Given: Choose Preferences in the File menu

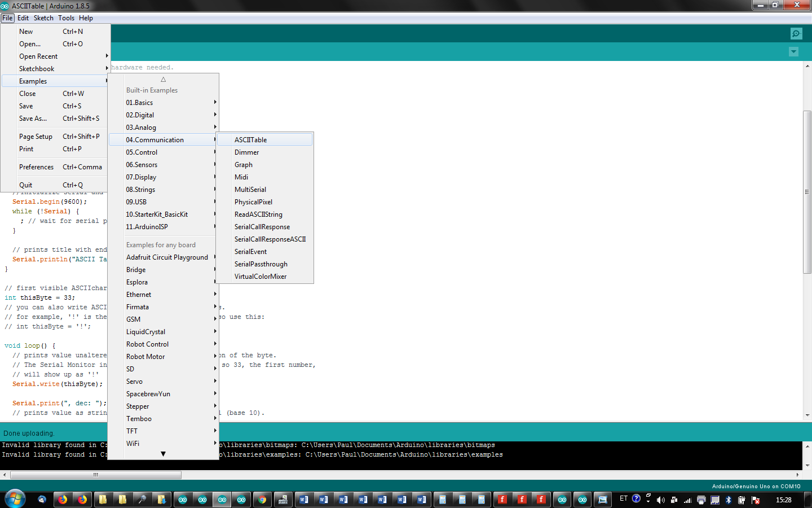Looking at the screenshot, I should pos(37,167).
